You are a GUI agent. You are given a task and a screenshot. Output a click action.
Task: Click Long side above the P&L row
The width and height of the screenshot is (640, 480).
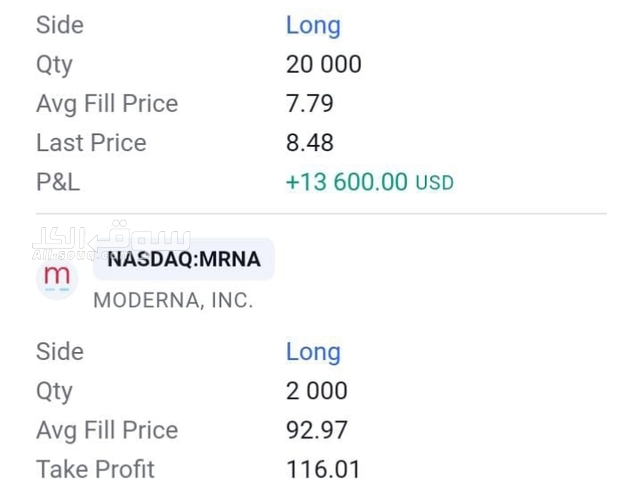coord(313,25)
